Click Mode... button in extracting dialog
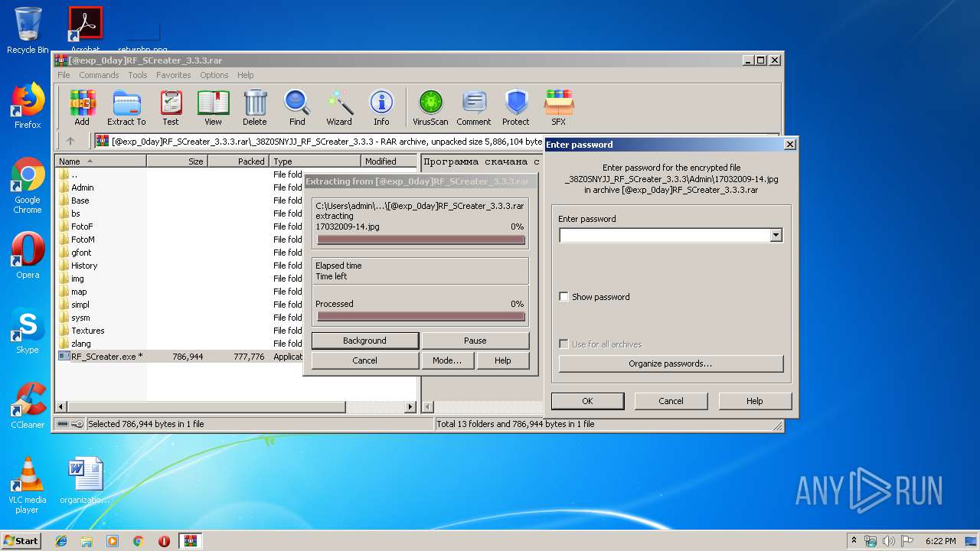Screen dimensions: 980x551 coord(447,360)
